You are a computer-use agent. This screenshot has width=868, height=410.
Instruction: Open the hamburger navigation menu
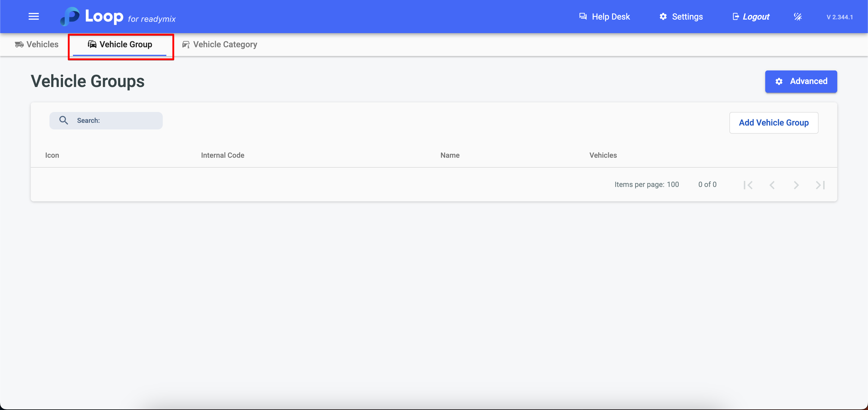coord(33,17)
